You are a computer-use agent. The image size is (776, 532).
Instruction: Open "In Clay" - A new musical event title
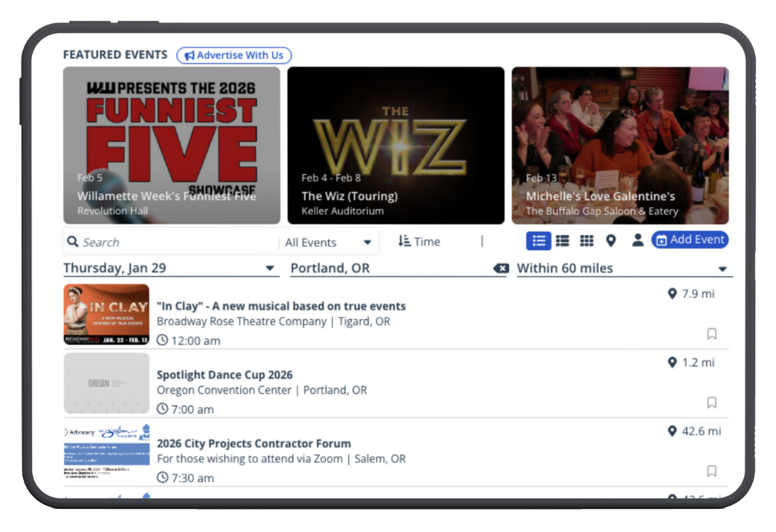pos(281,307)
